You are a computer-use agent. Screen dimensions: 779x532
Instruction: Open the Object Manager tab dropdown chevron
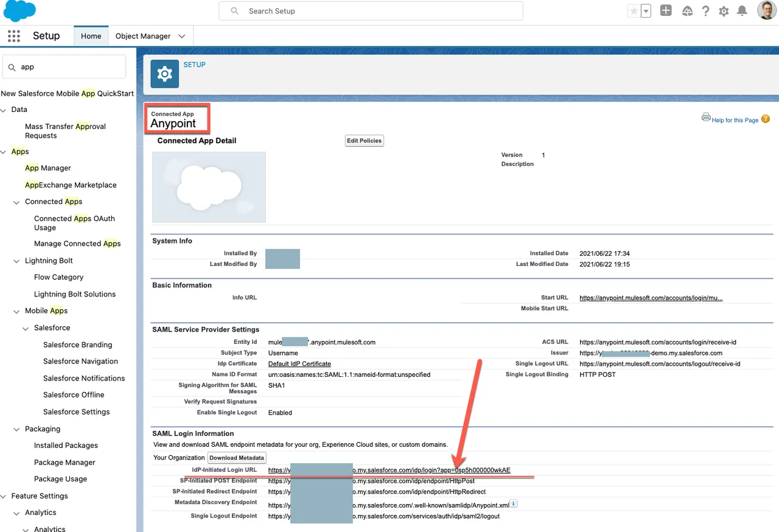181,36
